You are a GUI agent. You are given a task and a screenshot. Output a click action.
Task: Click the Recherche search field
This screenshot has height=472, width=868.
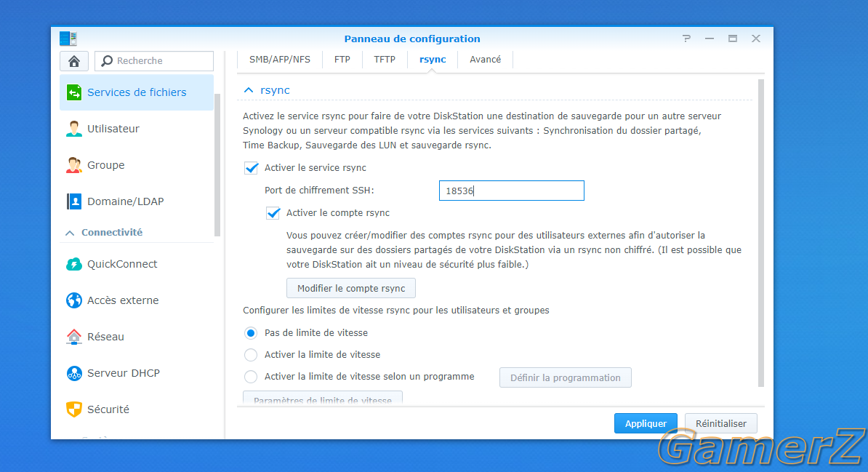point(154,61)
